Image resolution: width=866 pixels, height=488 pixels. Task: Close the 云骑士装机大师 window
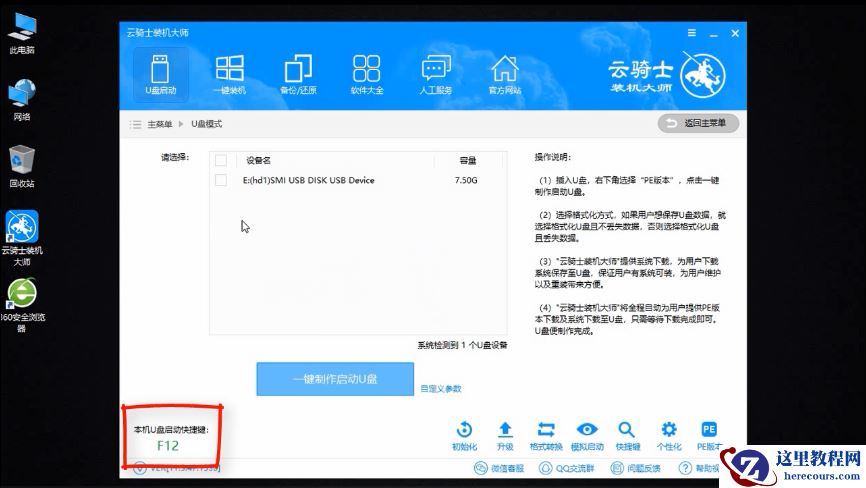coord(735,34)
